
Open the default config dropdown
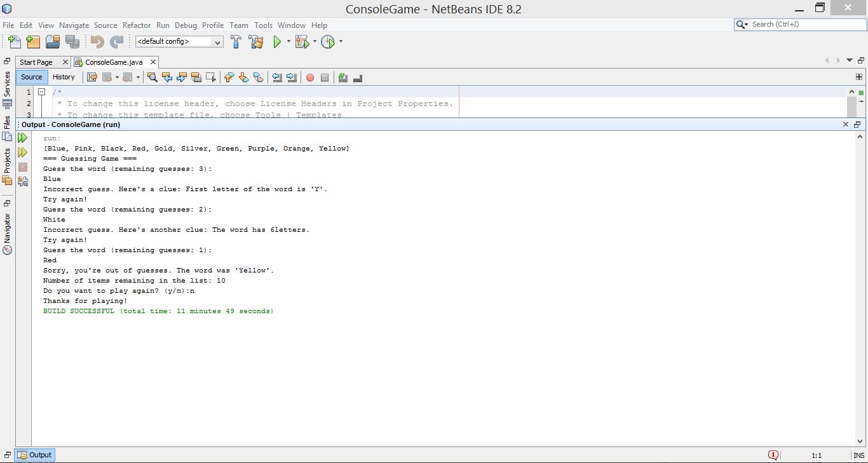pos(179,42)
